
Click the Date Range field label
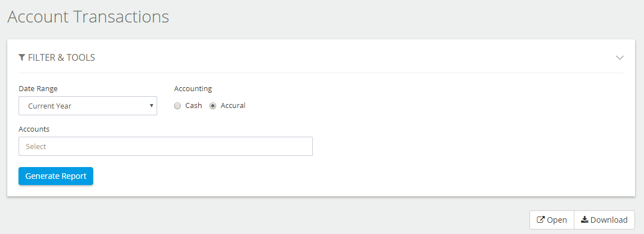38,88
